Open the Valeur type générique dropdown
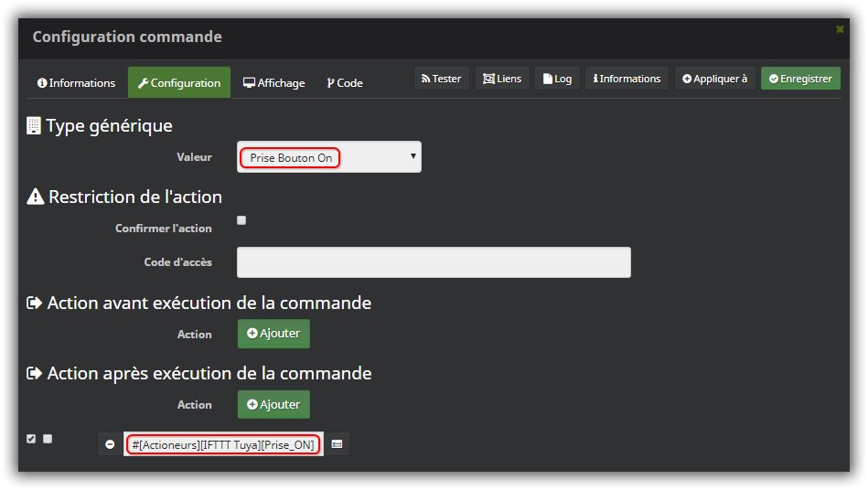 tap(328, 157)
